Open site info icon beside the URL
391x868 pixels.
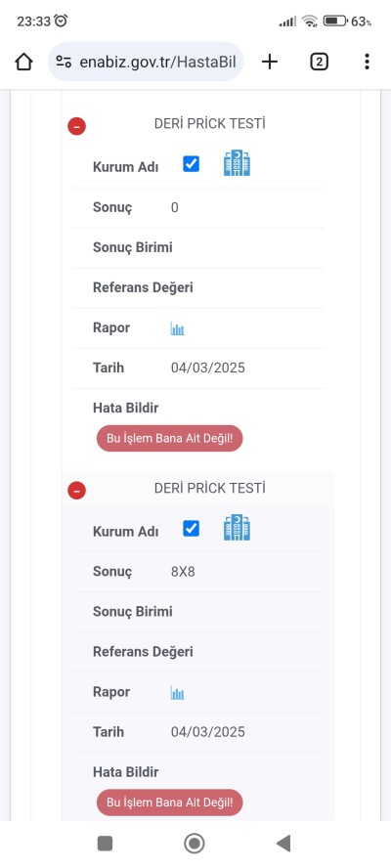click(x=64, y=62)
